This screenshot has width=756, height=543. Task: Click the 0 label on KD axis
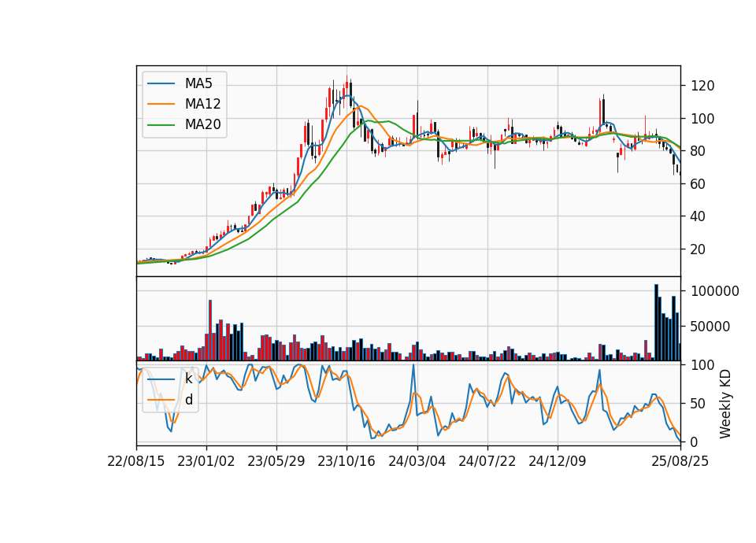(695, 441)
